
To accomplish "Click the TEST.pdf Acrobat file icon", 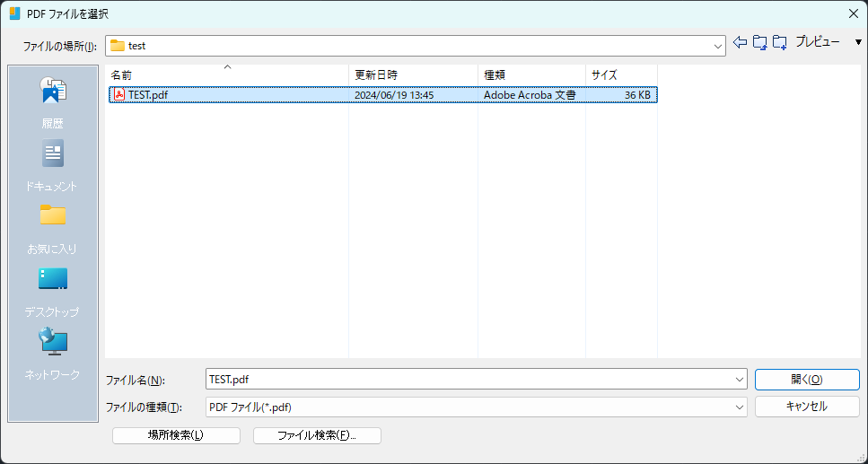I will click(119, 94).
